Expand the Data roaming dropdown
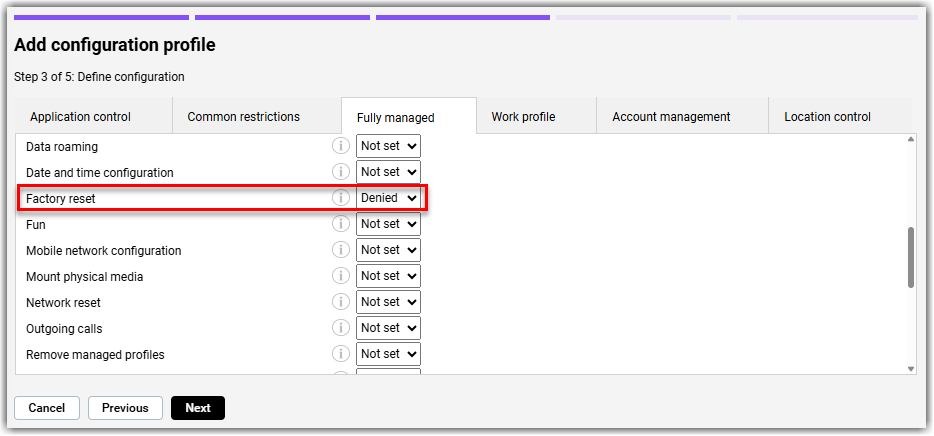The width and height of the screenshot is (934, 436). click(x=388, y=146)
